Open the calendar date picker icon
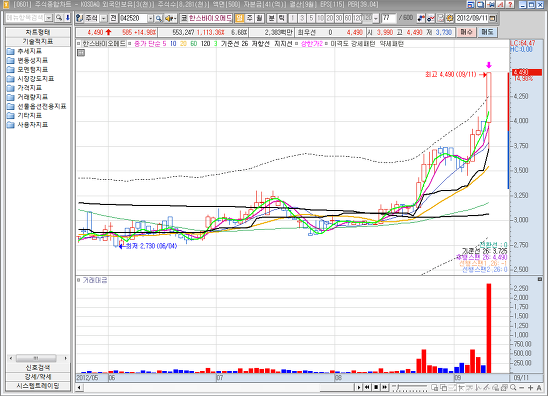Image resolution: width=548 pixels, height=396 pixels. click(493, 18)
